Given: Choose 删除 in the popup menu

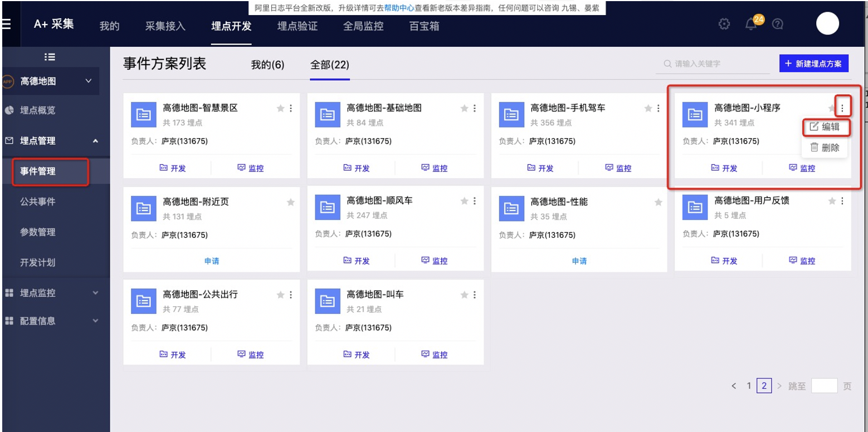Looking at the screenshot, I should pyautogui.click(x=825, y=148).
